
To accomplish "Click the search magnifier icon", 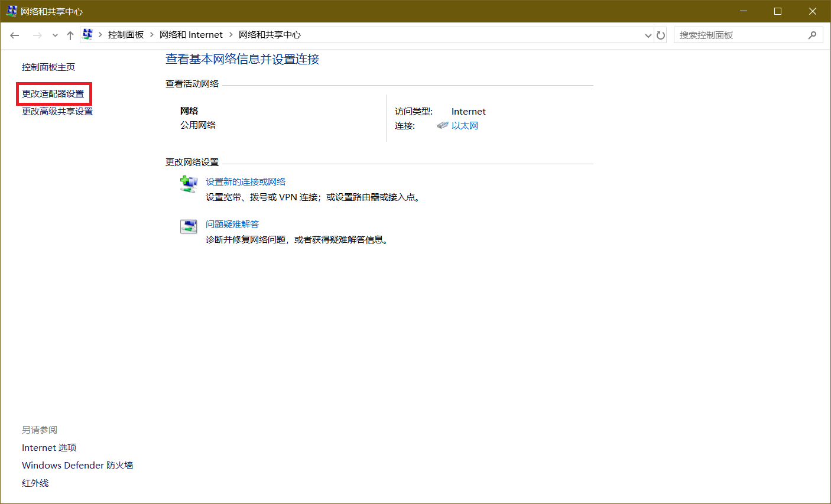I will 812,35.
